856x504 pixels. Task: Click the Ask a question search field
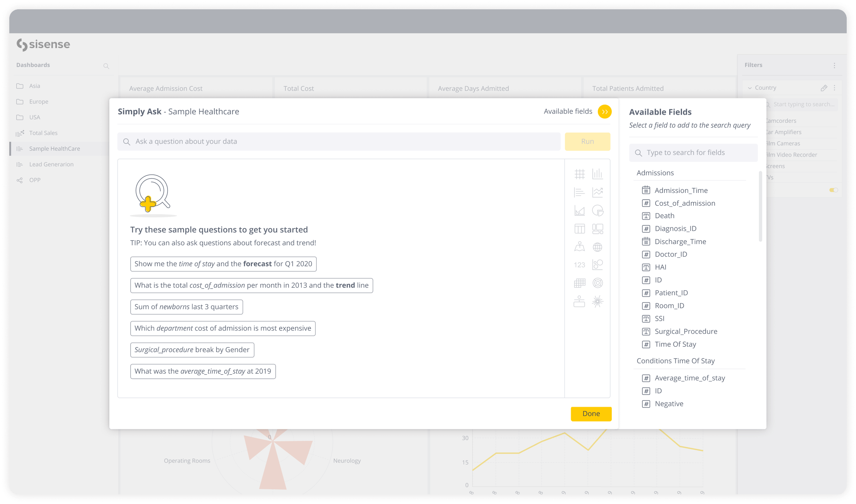pyautogui.click(x=339, y=141)
